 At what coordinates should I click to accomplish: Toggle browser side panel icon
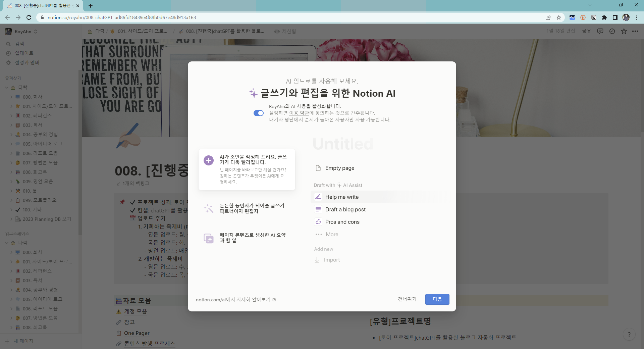[615, 17]
